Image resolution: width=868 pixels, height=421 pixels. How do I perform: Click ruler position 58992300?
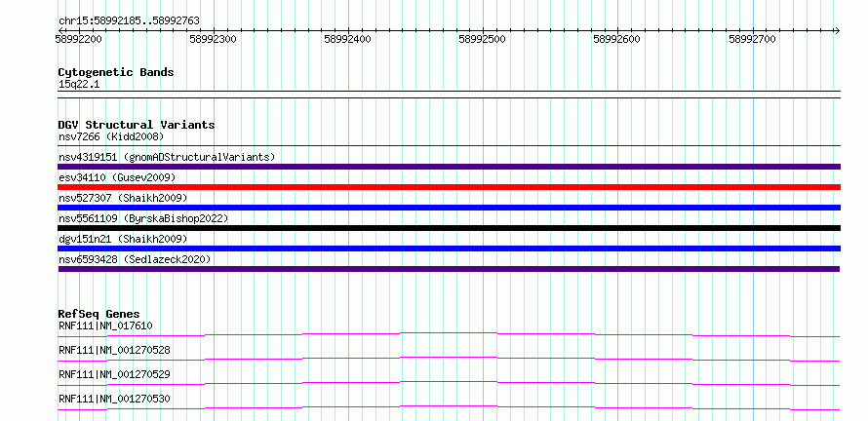click(214, 39)
